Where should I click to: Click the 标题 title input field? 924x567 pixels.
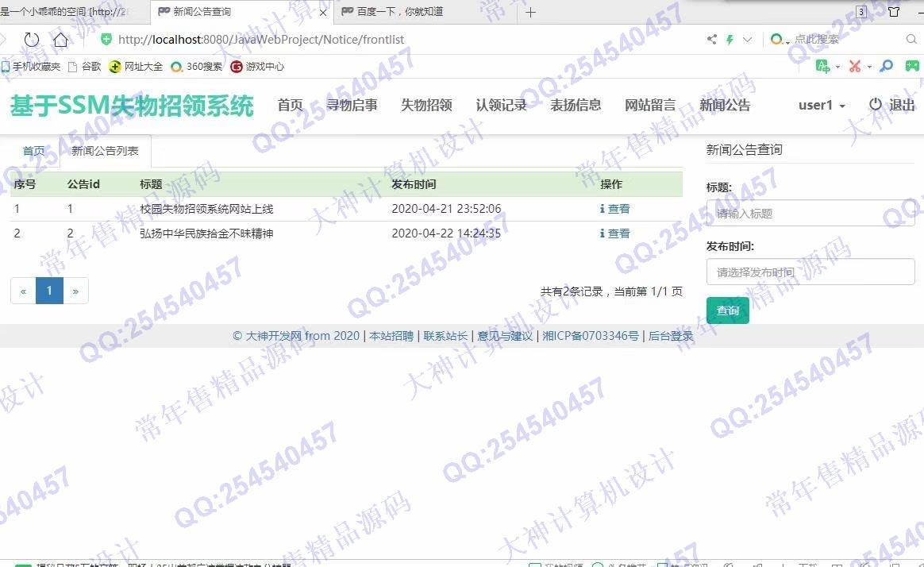(810, 214)
